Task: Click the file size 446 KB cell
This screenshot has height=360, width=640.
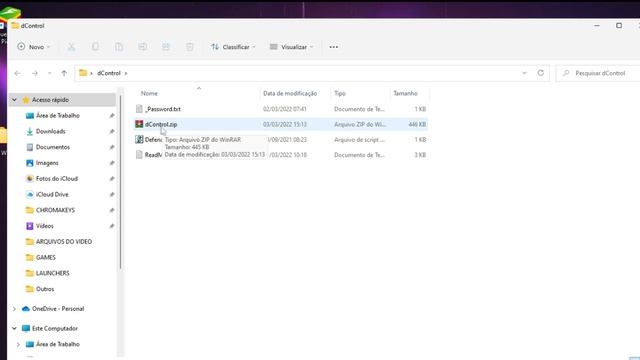Action: click(x=417, y=124)
